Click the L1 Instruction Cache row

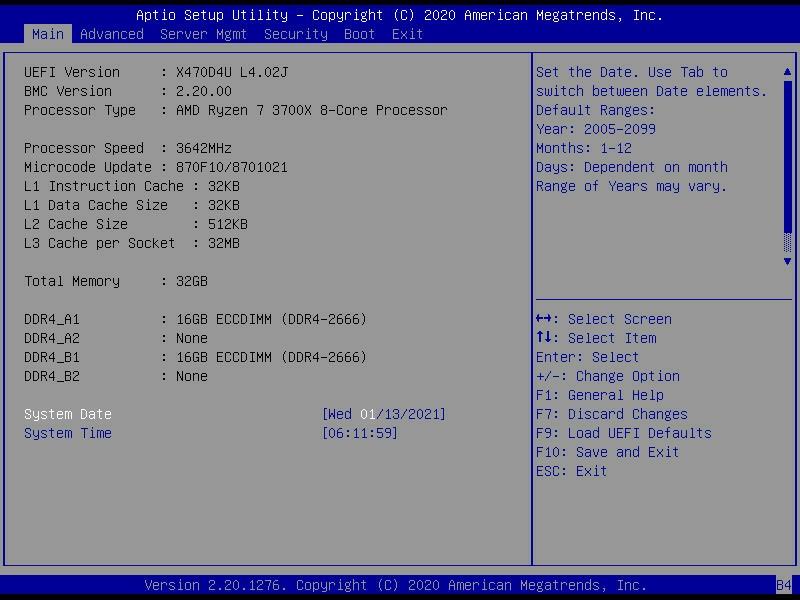132,186
